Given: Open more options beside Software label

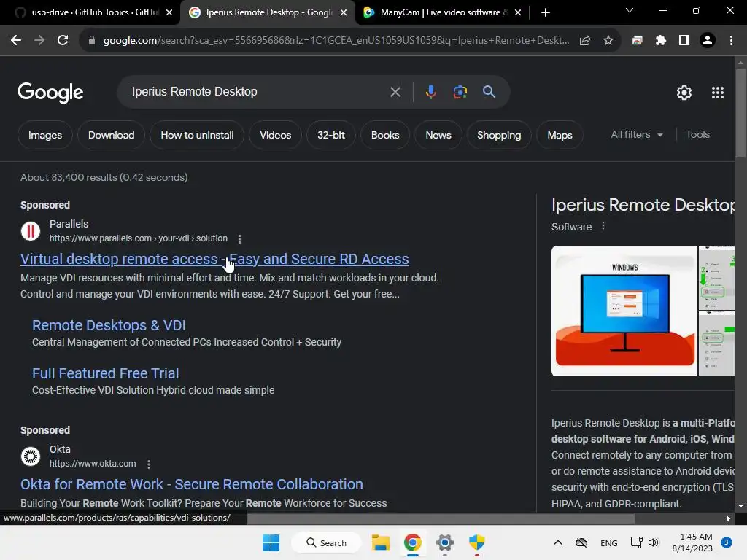Looking at the screenshot, I should click(603, 226).
